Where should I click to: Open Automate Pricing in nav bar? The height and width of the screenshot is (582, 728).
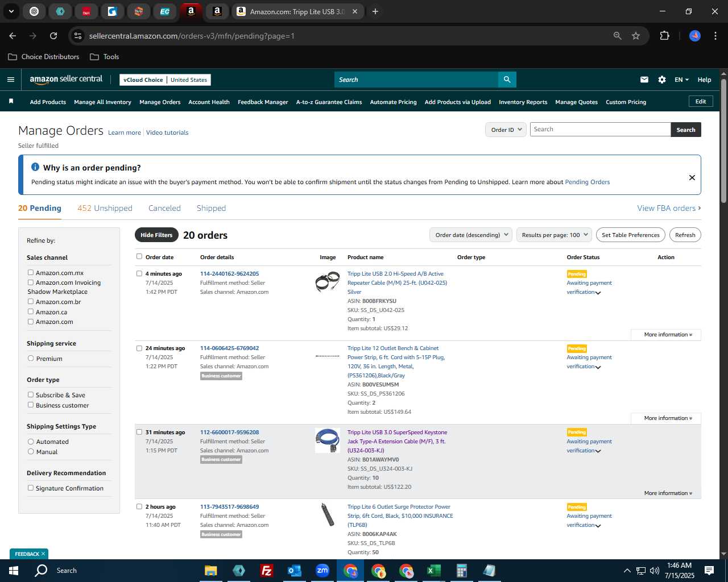393,102
